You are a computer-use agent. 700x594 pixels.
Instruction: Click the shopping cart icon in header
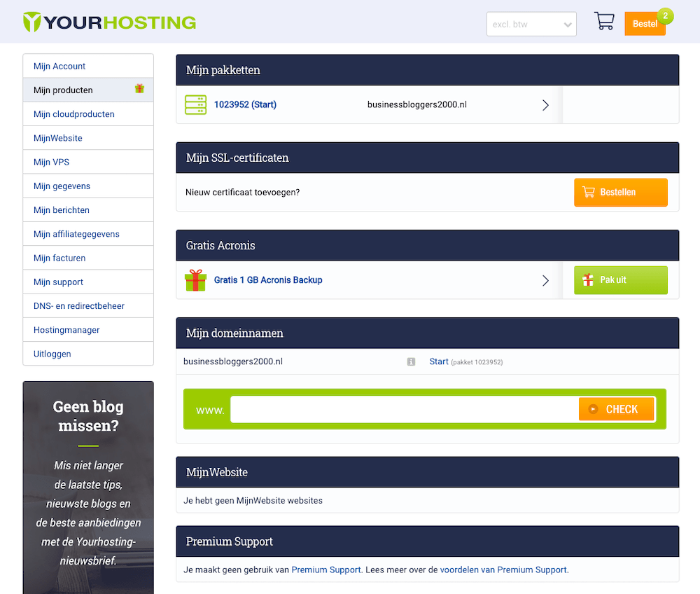point(603,22)
